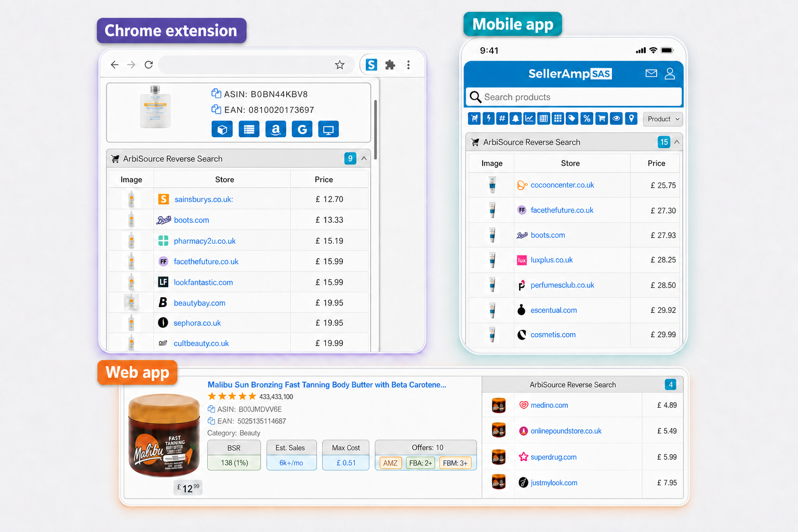Click the FBM: 3+ offers badge
The image size is (798, 532).
pos(455,463)
